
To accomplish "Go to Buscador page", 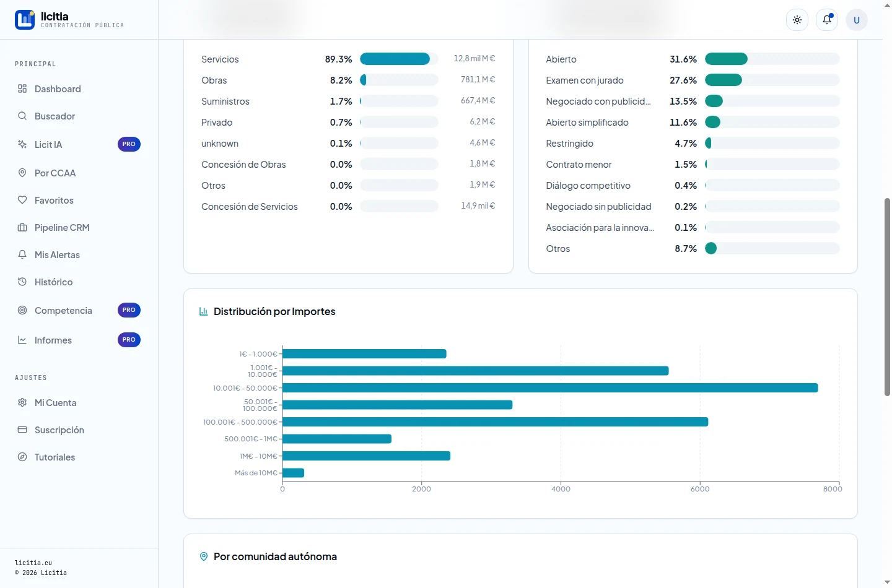I will [x=79, y=116].
